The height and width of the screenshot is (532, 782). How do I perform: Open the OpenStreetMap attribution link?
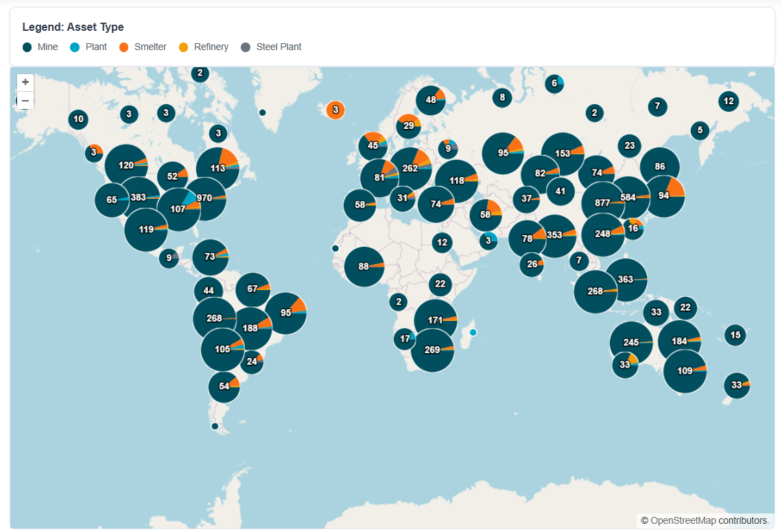tap(683, 520)
